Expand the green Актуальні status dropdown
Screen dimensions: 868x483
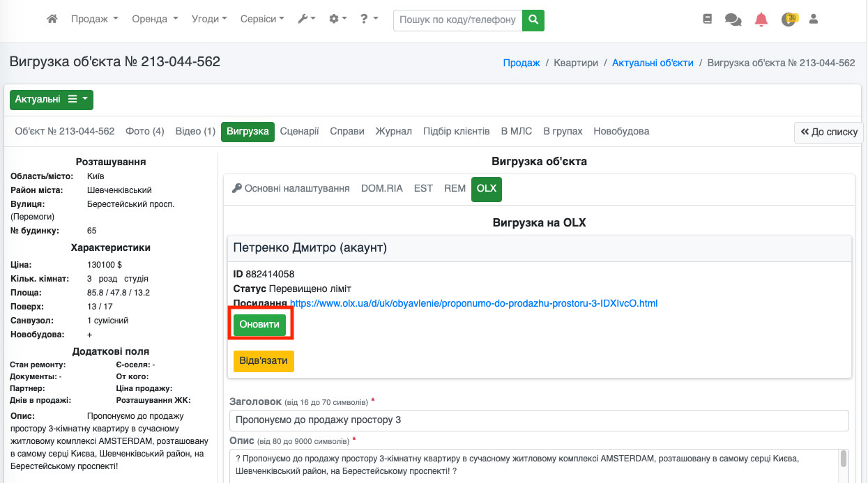(52, 100)
